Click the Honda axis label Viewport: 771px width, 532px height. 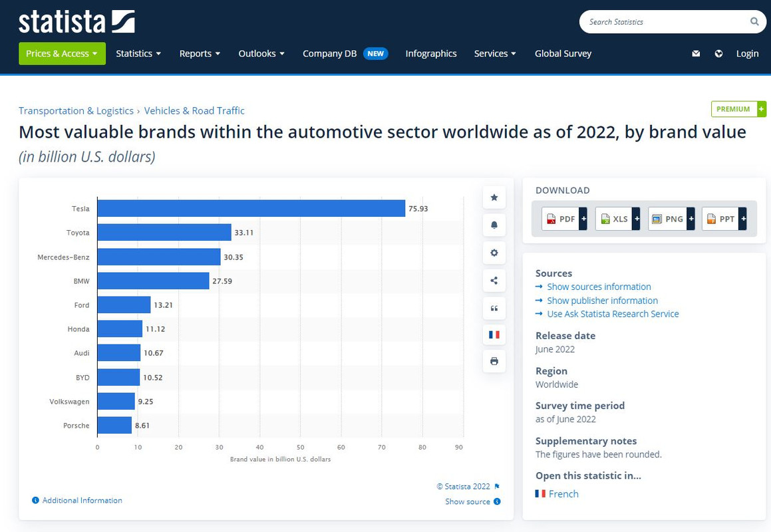(x=78, y=329)
